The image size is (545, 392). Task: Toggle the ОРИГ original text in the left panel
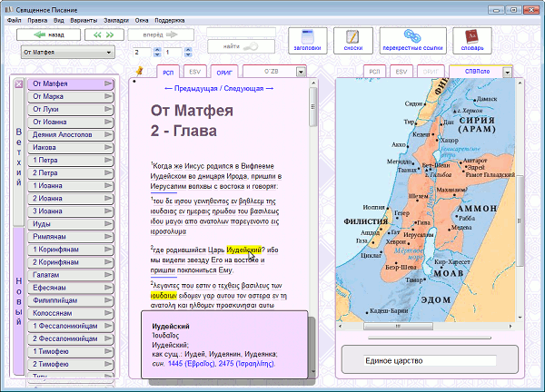tap(223, 71)
